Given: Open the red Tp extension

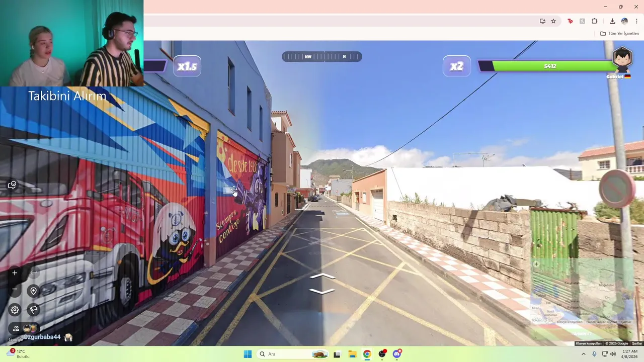Looking at the screenshot, I should 570,21.
